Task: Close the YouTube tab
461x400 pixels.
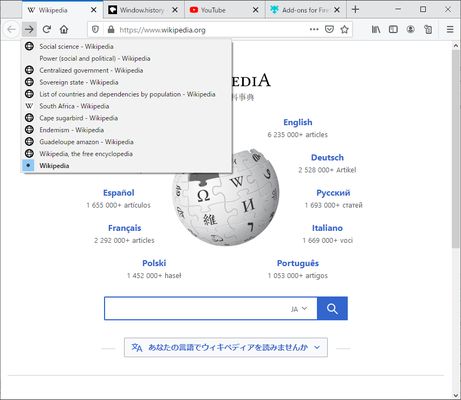Action: (x=256, y=10)
